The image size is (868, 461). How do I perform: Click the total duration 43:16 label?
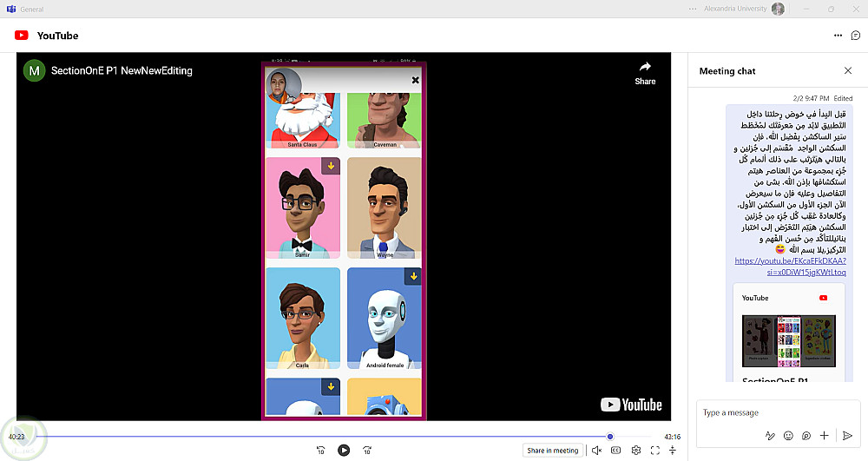click(672, 437)
